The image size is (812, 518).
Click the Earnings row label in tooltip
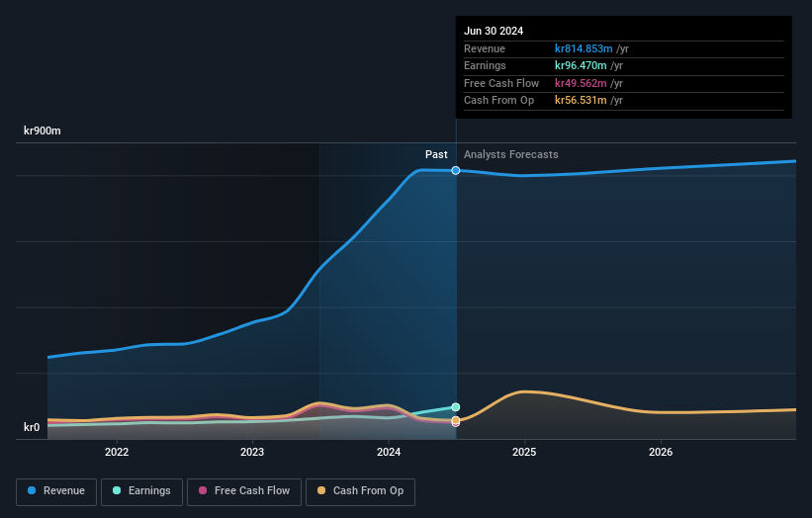(x=485, y=65)
